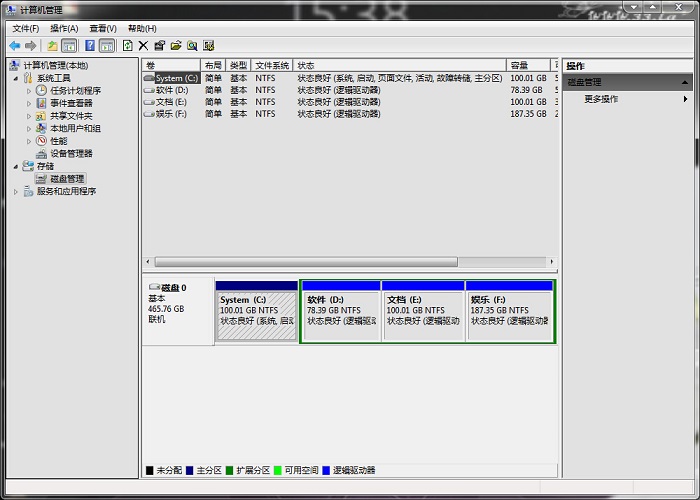700x500 pixels.
Task: Click the Up one level folder icon
Action: [x=52, y=46]
